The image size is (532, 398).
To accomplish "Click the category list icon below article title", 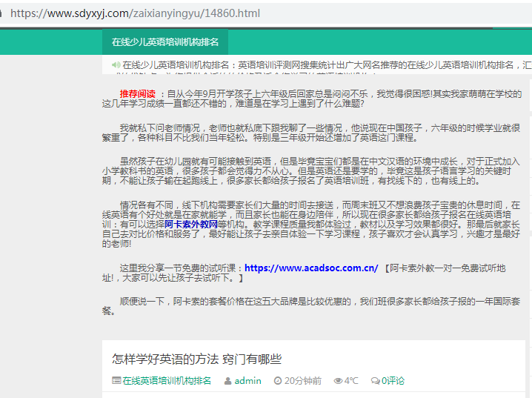I will coord(116,381).
